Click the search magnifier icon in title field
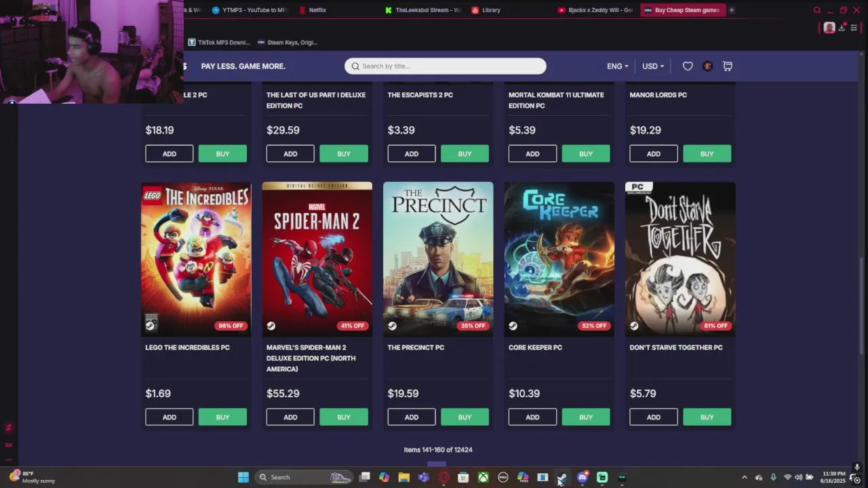The height and width of the screenshot is (488, 868). 355,66
